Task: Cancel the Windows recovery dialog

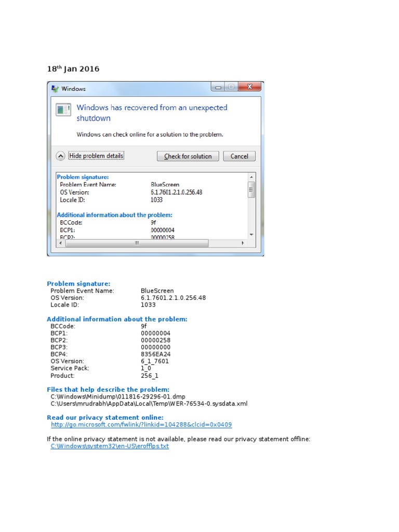Action: click(x=239, y=156)
